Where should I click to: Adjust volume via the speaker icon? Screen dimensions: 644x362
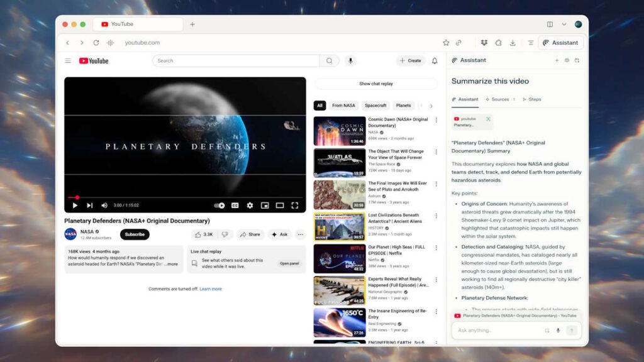point(103,206)
